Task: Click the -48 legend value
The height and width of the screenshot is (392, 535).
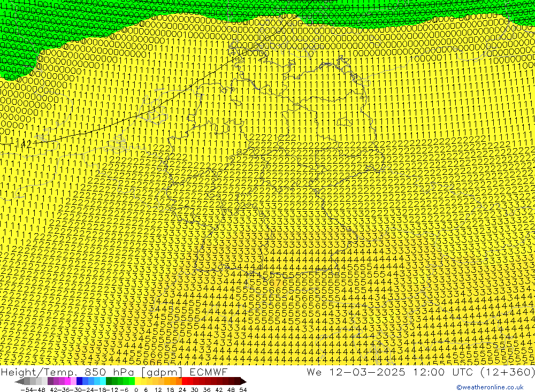Action: [x=39, y=390]
